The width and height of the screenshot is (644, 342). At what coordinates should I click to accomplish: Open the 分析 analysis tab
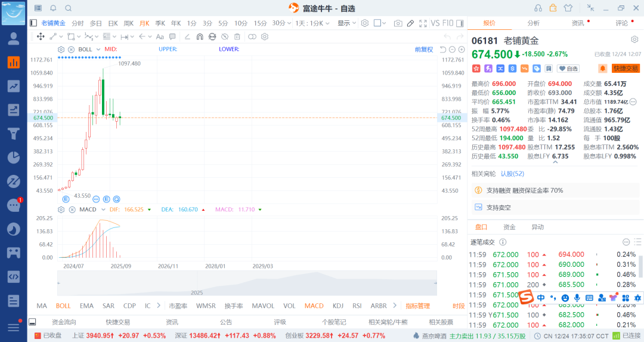coord(533,23)
